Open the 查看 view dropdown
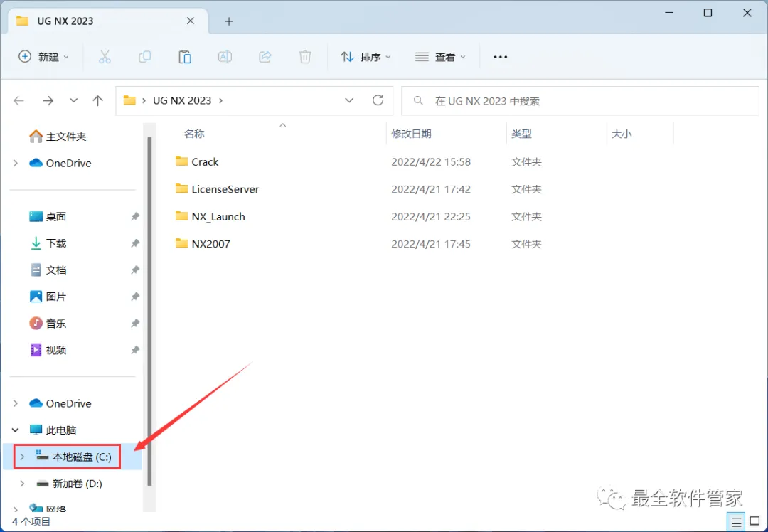Screen dimensions: 768x532 (x=440, y=57)
